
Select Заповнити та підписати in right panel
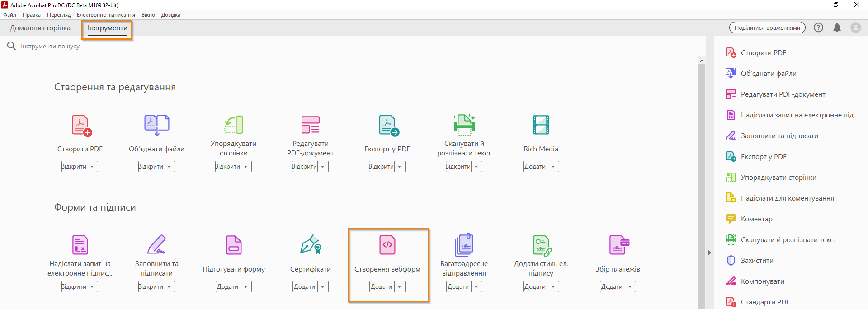(772, 136)
